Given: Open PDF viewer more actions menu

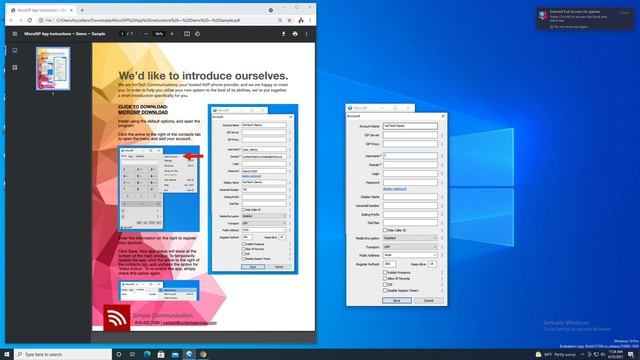Looking at the screenshot, I should [307, 34].
